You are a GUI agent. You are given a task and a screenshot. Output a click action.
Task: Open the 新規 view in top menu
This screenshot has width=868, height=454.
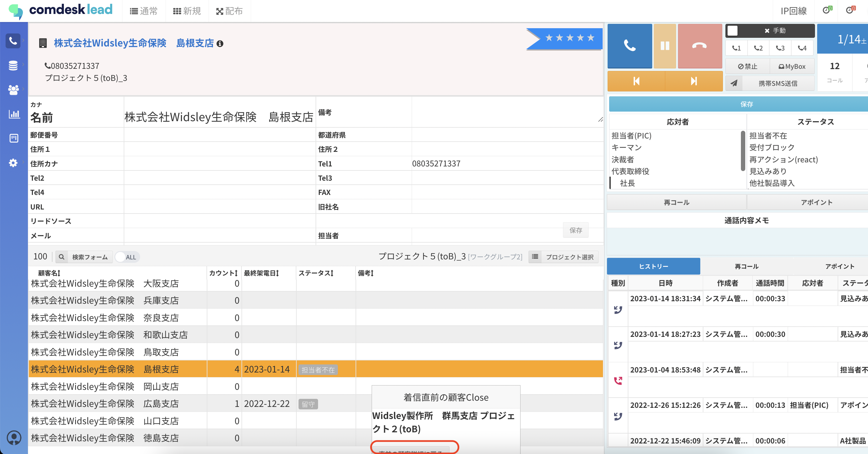pyautogui.click(x=187, y=11)
